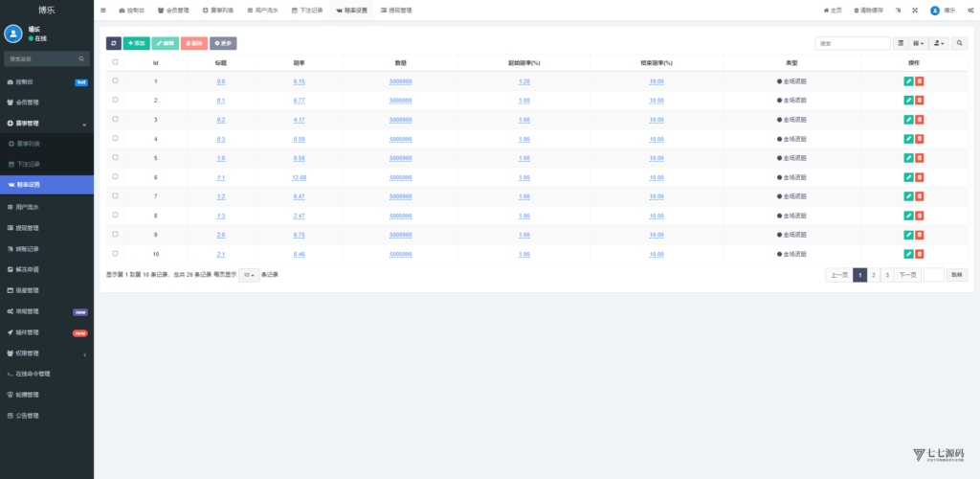Click the table search input field

point(853,43)
